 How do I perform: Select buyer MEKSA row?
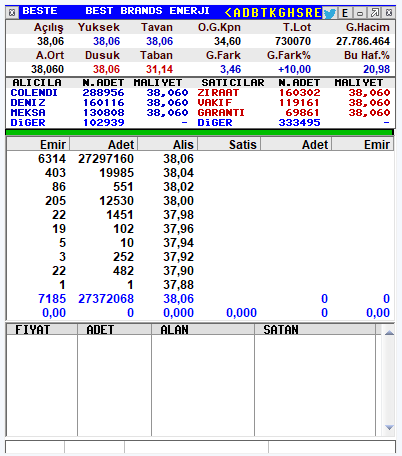[x=99, y=113]
